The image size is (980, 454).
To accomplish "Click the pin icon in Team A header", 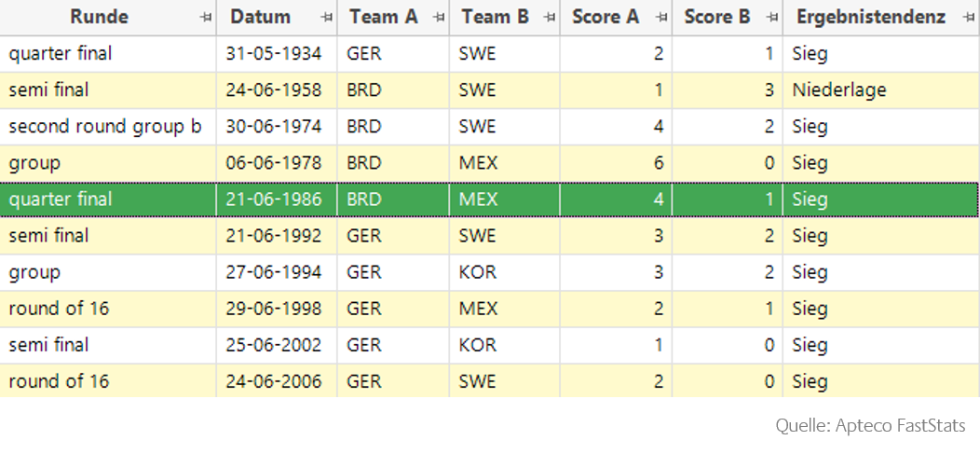I will pyautogui.click(x=439, y=18).
